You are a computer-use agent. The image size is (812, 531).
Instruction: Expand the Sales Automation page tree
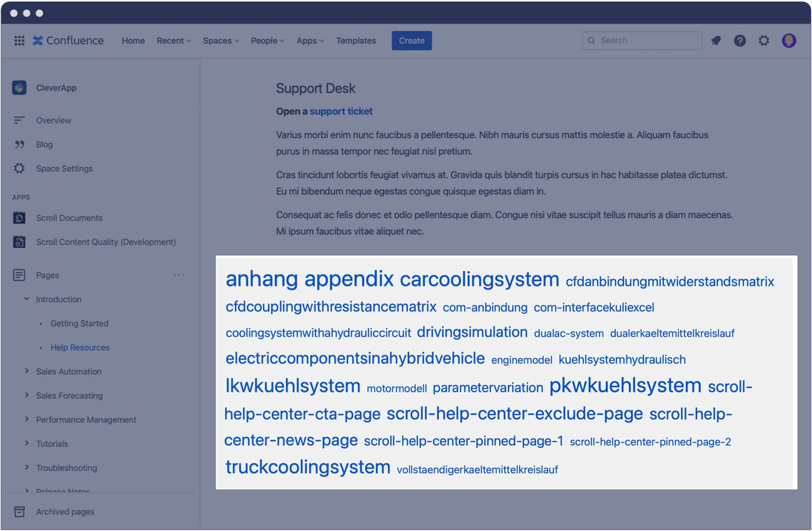[27, 371]
